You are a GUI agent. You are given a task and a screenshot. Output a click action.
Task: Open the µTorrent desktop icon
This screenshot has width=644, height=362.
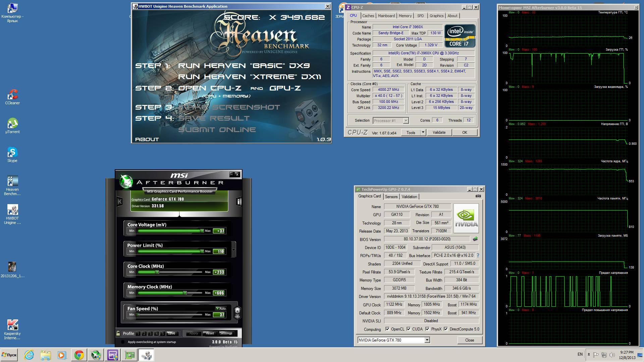[12, 126]
